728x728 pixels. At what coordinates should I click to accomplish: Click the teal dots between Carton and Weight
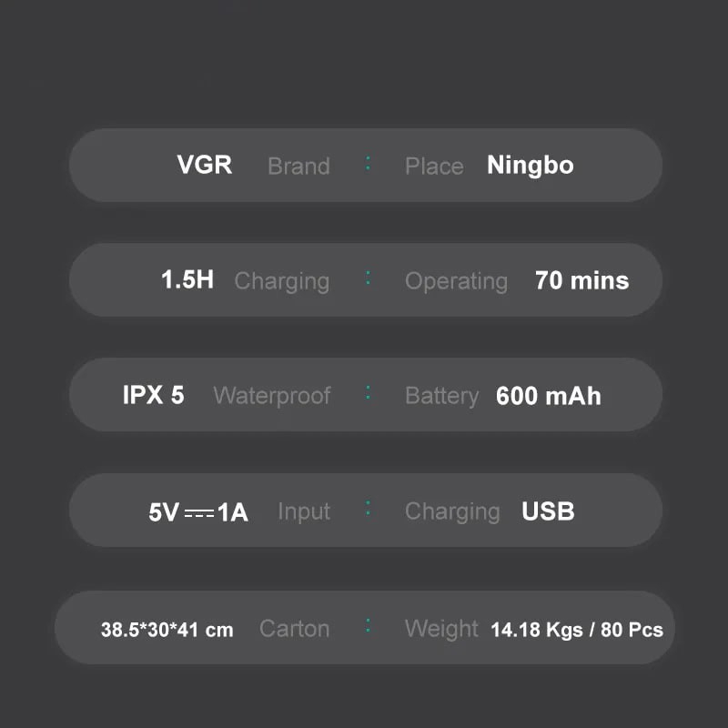pyautogui.click(x=368, y=626)
